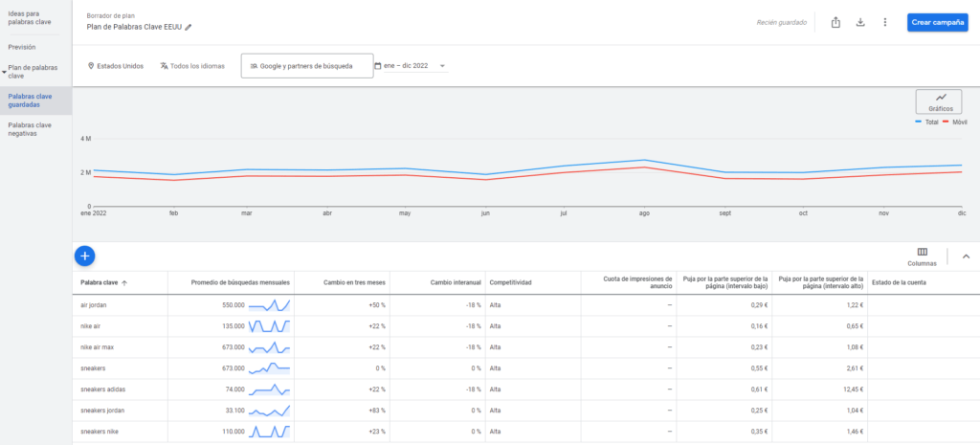Collapse the chart with the up chevron

point(966,256)
